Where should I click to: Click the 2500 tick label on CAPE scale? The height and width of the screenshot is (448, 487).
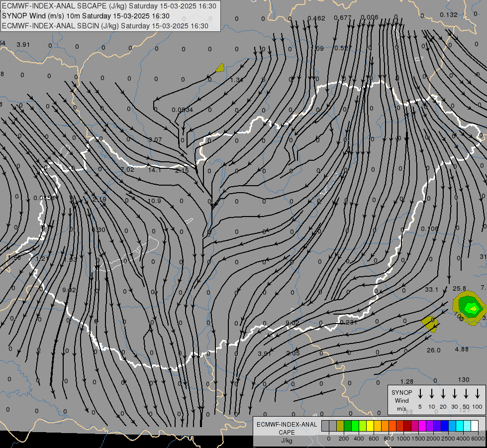coord(448,439)
